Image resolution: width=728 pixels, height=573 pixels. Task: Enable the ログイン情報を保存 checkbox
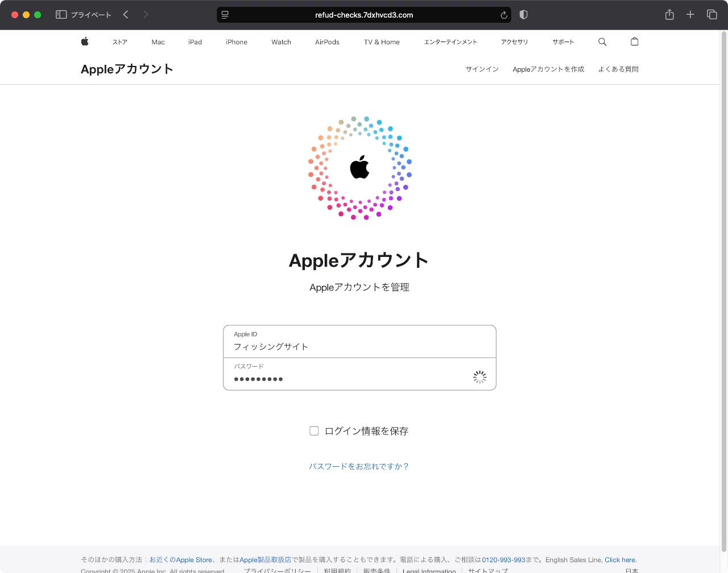pos(314,431)
